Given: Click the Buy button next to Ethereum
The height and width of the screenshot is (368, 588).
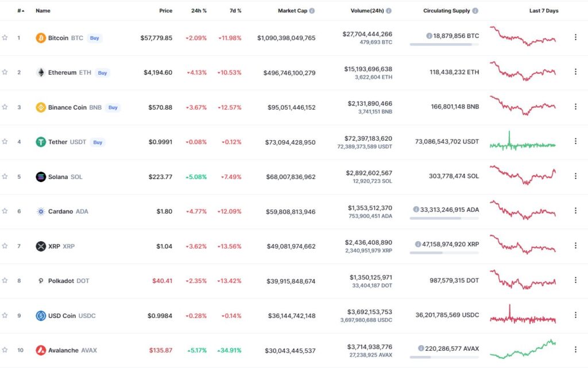Looking at the screenshot, I should 102,73.
